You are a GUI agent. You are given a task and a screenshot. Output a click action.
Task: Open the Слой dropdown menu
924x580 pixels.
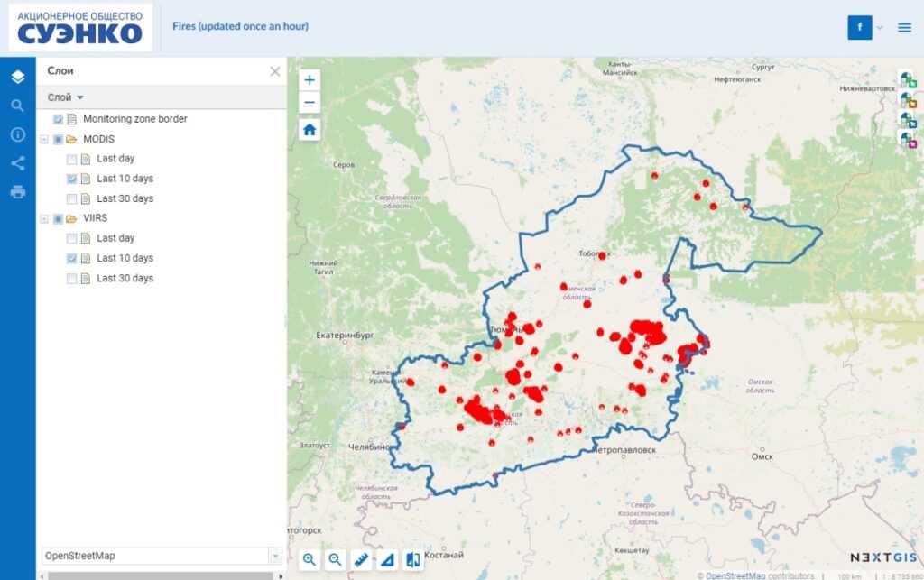(66, 97)
